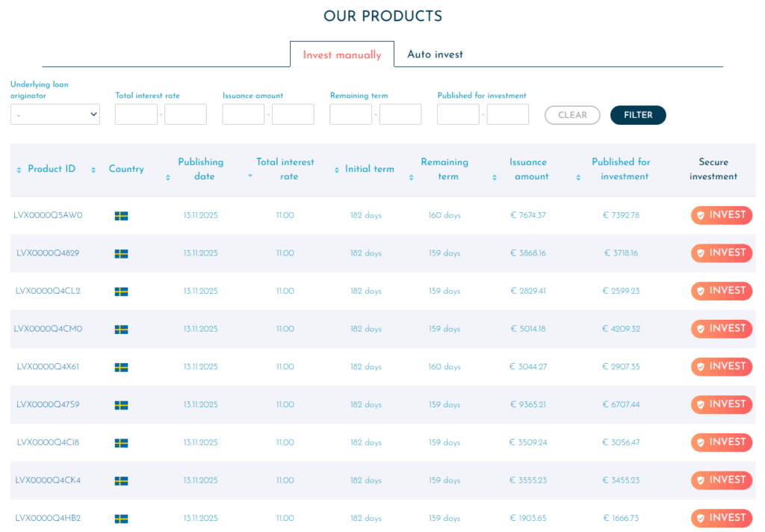Sort by Issuance amount column

point(495,177)
